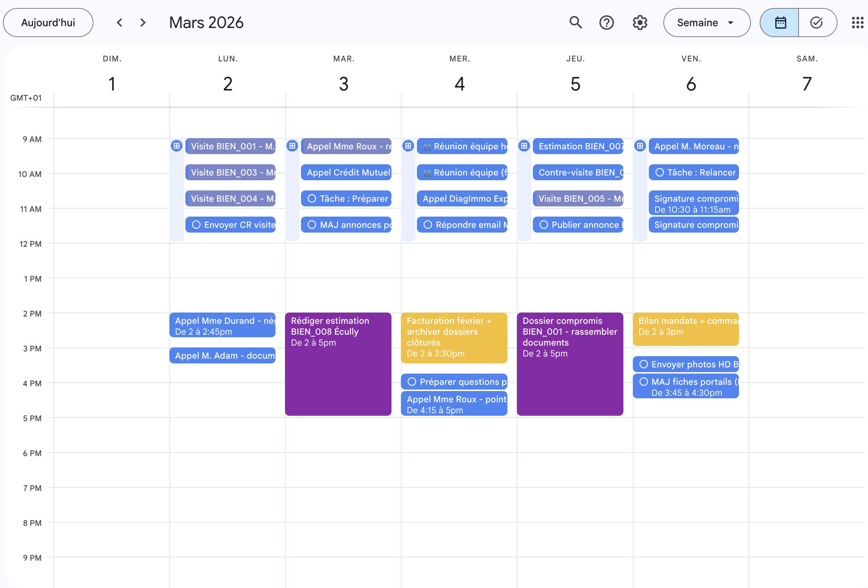
Task: Switch to tasks view icon
Action: 816,23
